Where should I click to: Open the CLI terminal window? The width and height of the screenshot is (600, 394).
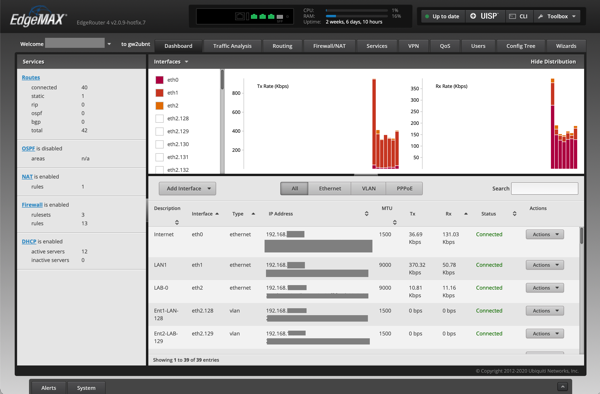click(519, 16)
